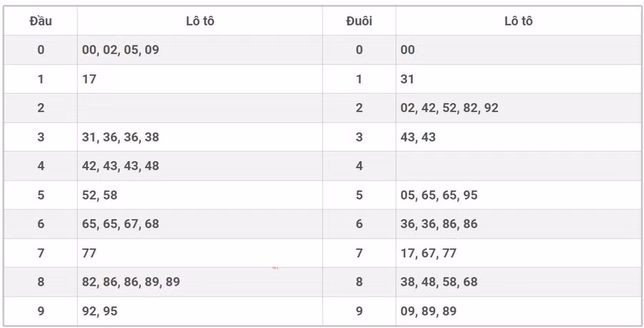Select the cell containing 43, 43
Screen dimensions: 644x328
(418, 137)
